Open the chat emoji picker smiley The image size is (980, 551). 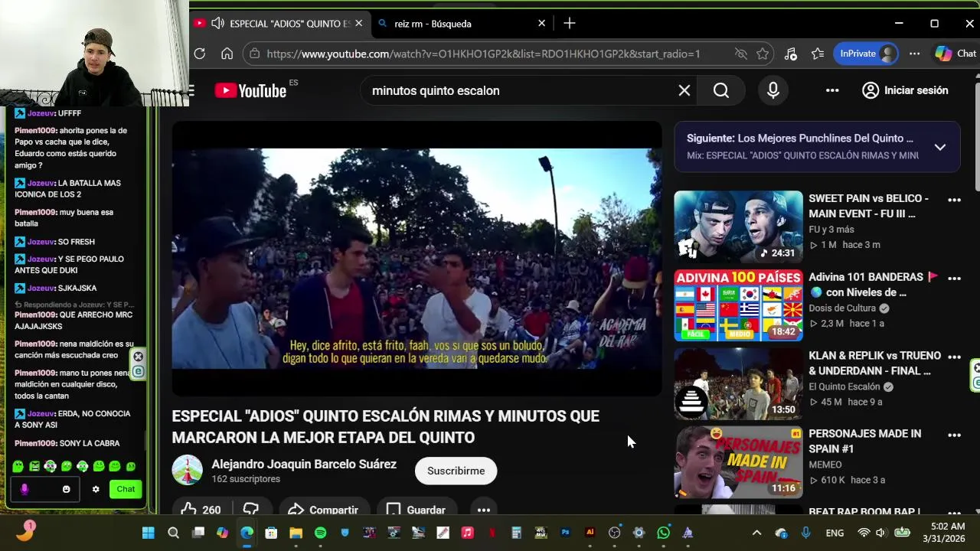point(67,489)
